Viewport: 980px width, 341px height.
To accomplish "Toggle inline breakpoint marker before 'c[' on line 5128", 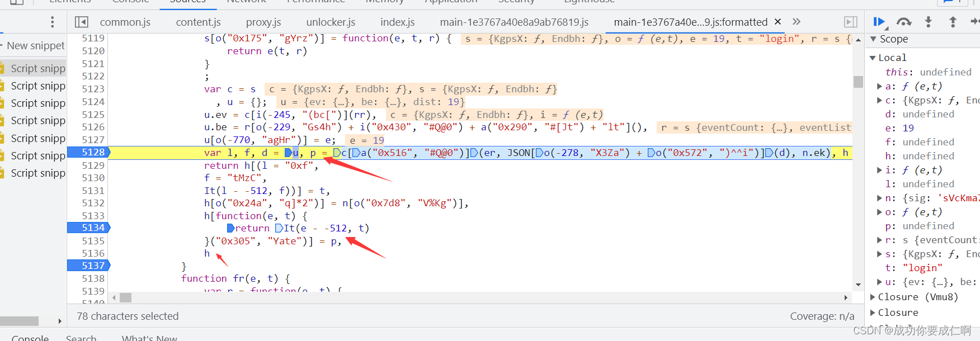I will (x=337, y=153).
